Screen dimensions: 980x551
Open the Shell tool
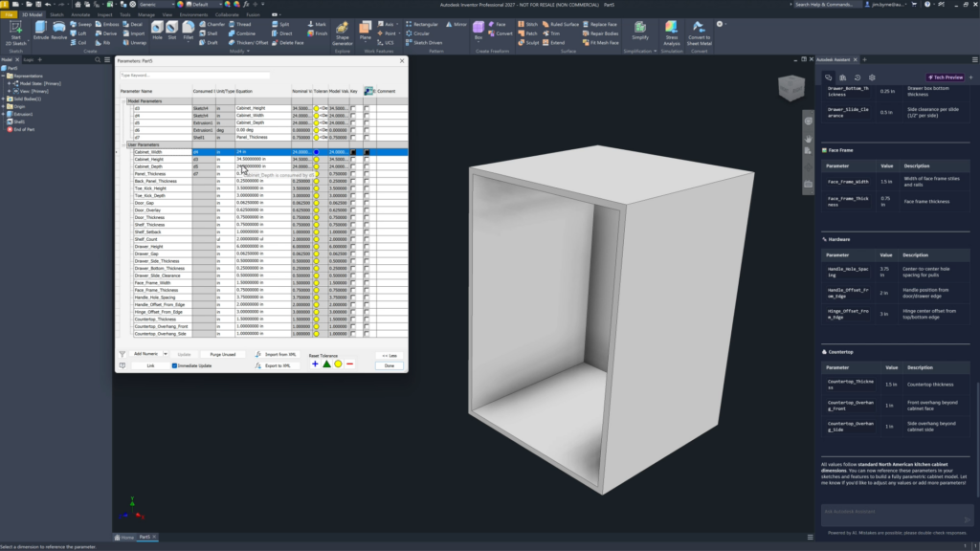point(208,33)
